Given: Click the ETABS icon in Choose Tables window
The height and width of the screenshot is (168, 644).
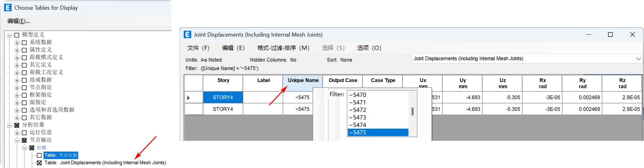Looking at the screenshot, I should tap(8, 8).
